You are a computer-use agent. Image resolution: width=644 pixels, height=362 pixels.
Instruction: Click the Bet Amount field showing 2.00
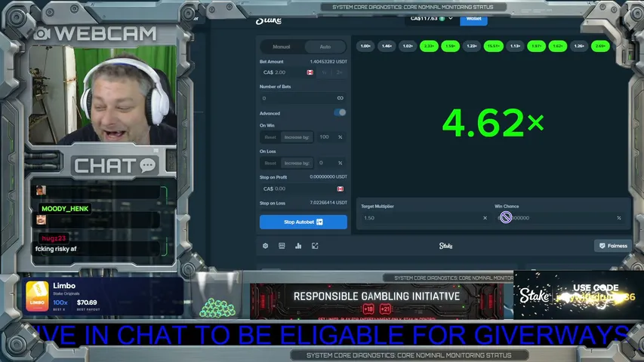pyautogui.click(x=288, y=72)
